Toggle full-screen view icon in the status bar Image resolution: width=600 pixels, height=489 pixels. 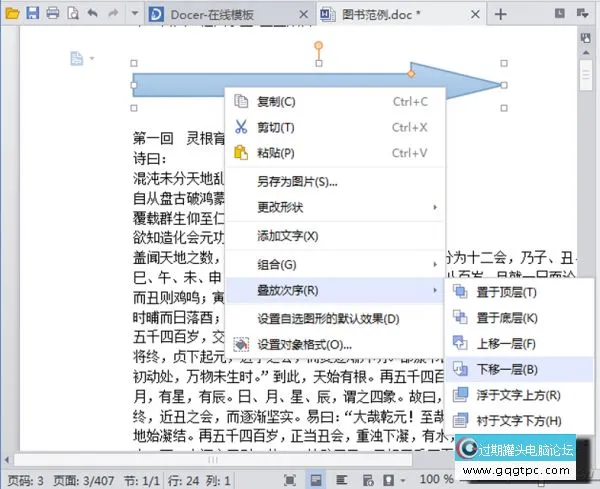(290, 480)
